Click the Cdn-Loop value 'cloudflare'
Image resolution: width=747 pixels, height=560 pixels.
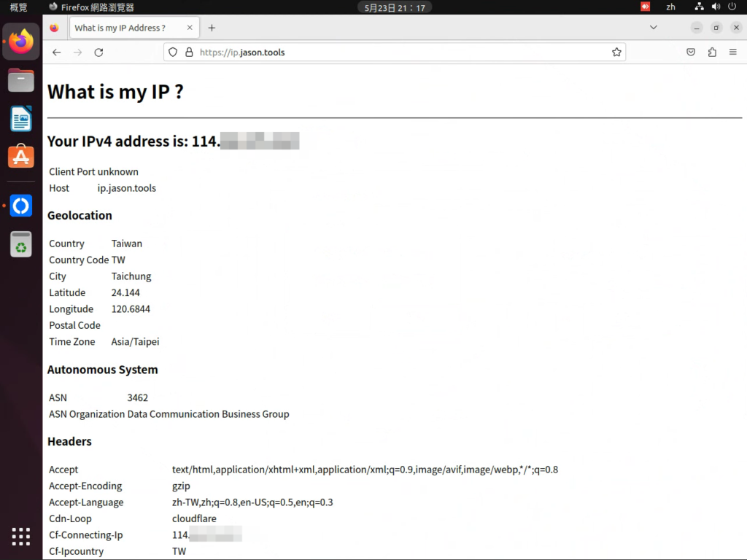tap(194, 518)
